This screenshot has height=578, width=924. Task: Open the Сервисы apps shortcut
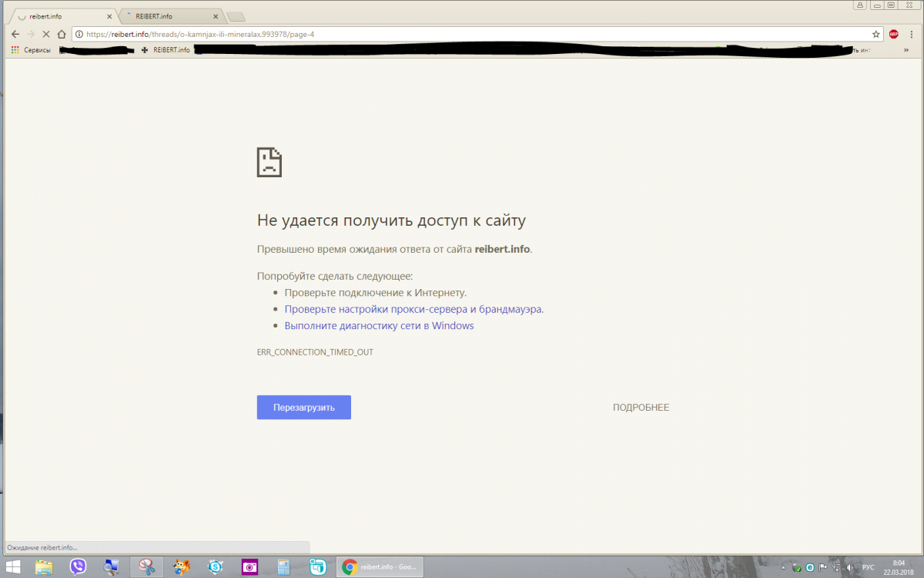(x=31, y=50)
